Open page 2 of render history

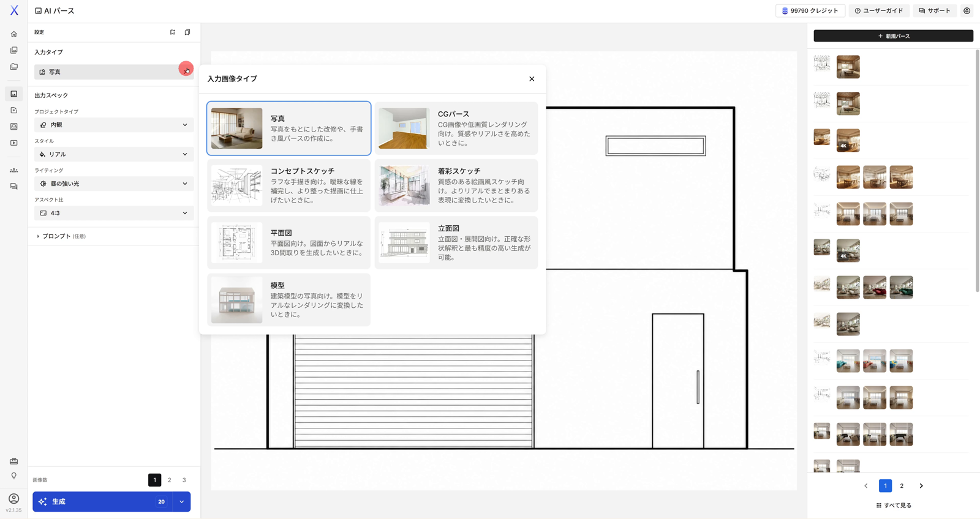[902, 486]
